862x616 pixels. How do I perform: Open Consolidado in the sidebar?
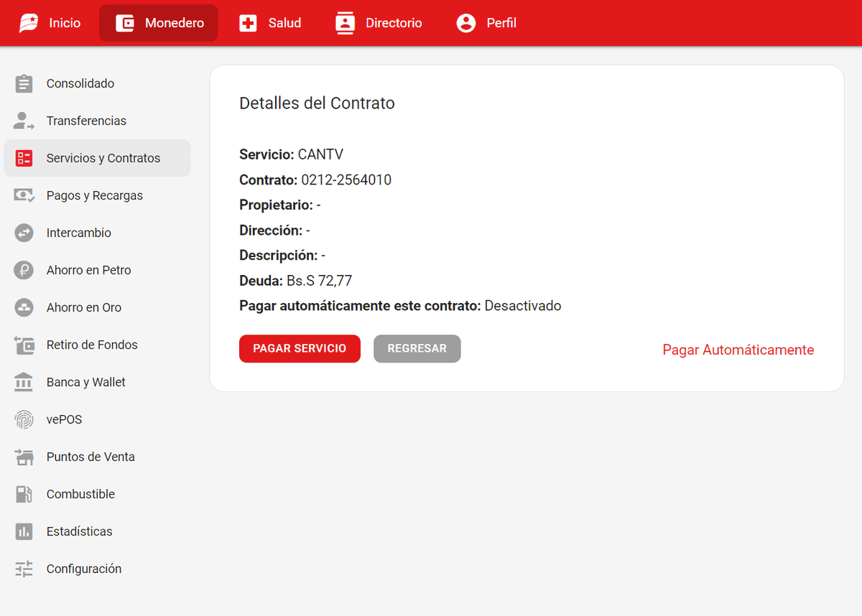(x=97, y=83)
